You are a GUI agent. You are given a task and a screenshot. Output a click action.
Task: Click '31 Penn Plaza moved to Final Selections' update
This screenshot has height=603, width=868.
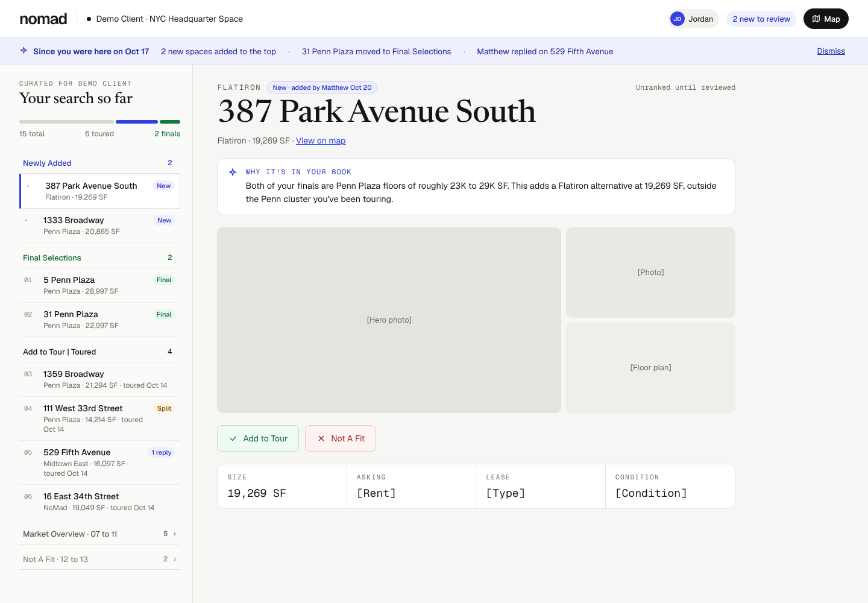click(x=376, y=51)
